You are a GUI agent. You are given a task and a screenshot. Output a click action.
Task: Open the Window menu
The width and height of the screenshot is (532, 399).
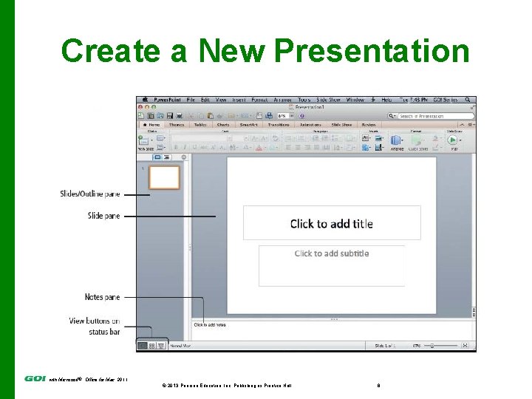click(x=355, y=100)
